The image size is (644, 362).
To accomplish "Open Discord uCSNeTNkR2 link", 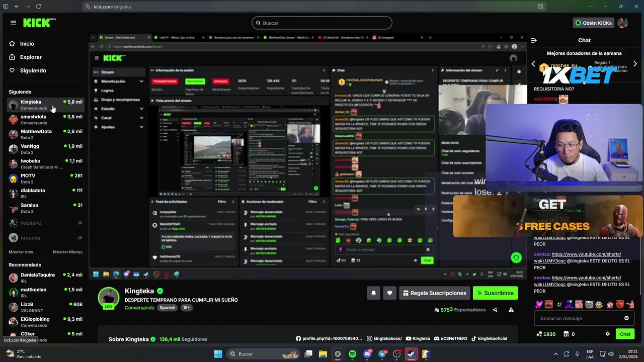I will 450,338.
